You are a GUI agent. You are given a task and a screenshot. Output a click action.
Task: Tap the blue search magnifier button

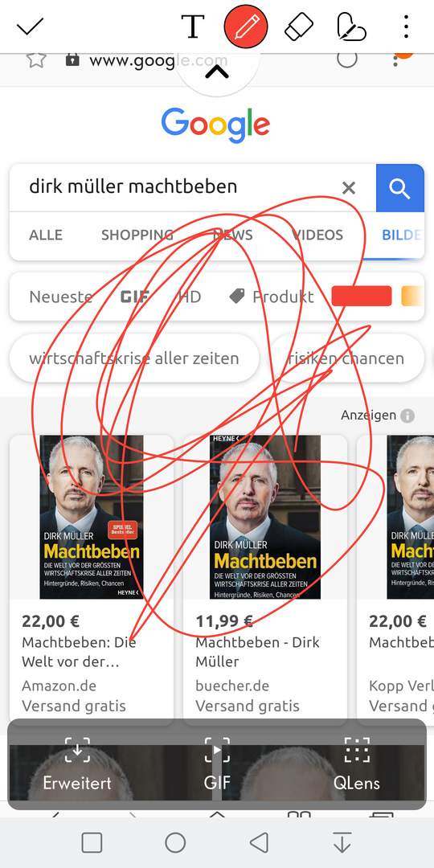(399, 188)
